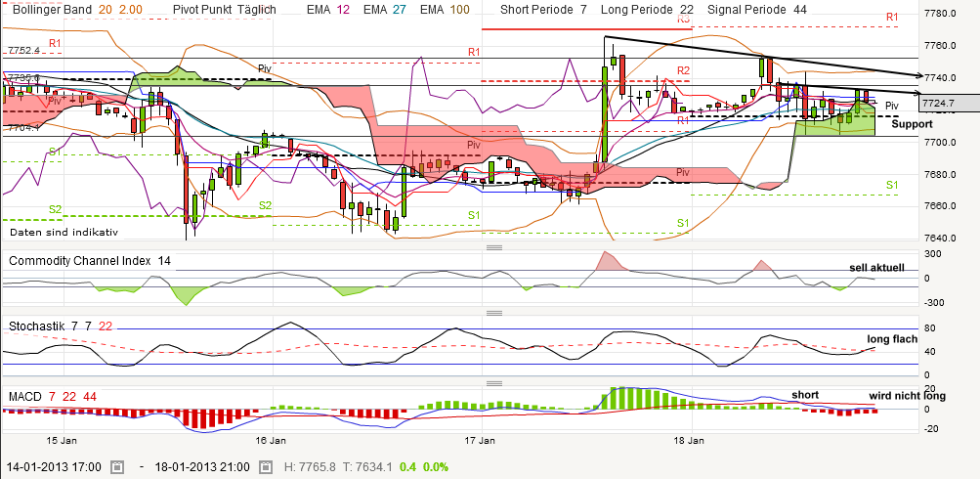The image size is (980, 479).
Task: Click the 0.0% change value
Action: coord(435,467)
